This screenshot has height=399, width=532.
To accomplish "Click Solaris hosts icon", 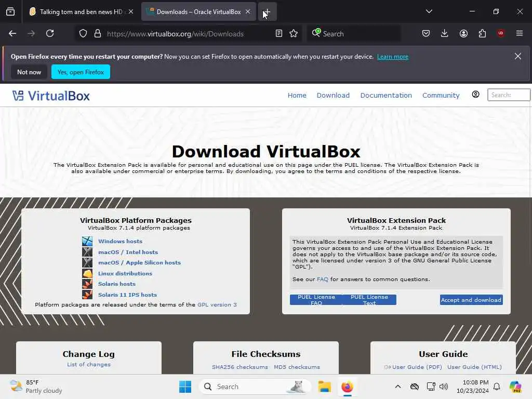I will (x=87, y=284).
